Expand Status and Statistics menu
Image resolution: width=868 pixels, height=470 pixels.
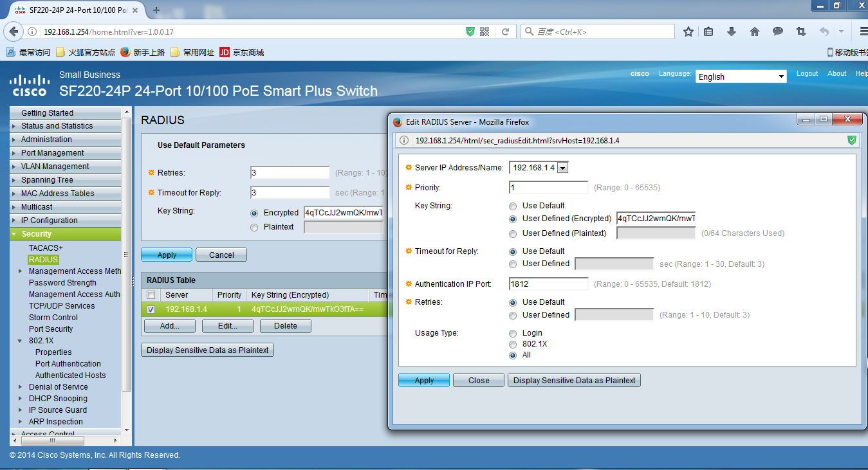[x=65, y=126]
